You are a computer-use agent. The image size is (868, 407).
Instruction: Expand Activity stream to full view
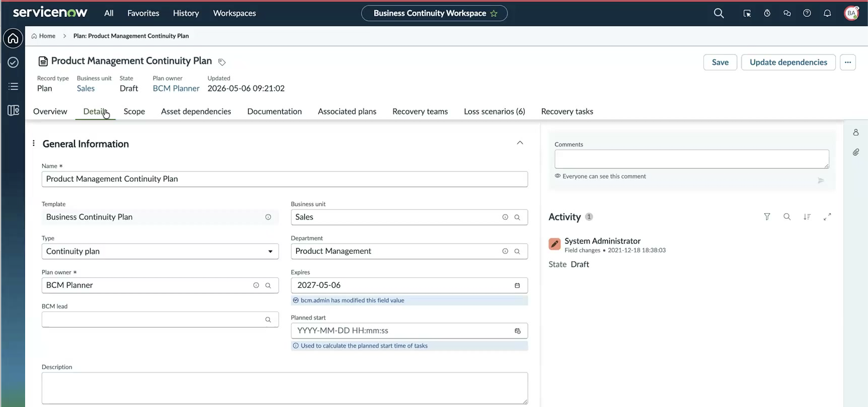click(x=827, y=217)
